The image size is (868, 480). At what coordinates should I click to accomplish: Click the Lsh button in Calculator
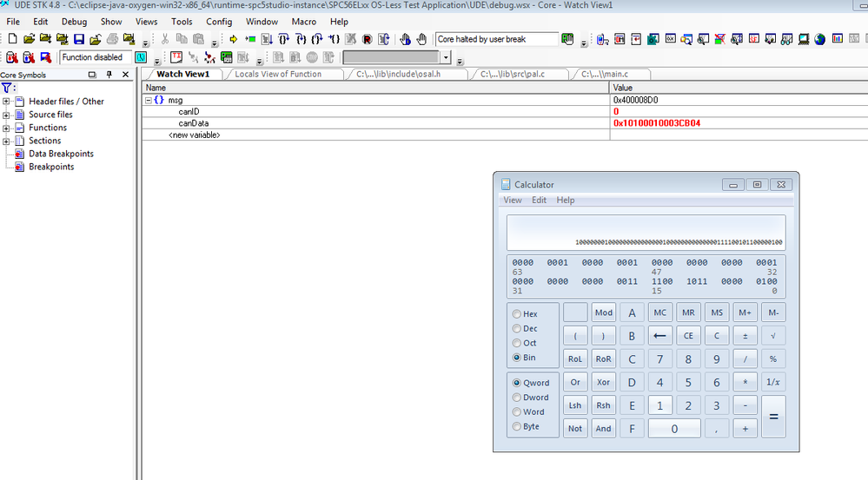tap(575, 405)
